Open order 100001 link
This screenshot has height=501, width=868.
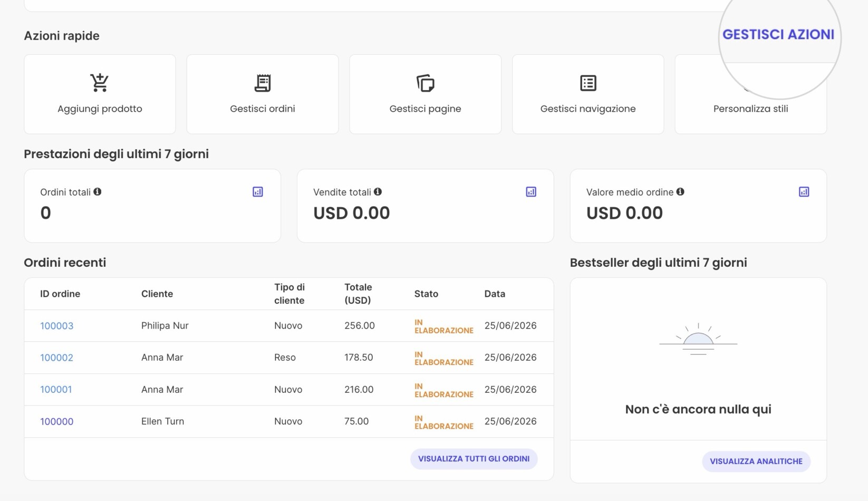tap(56, 390)
